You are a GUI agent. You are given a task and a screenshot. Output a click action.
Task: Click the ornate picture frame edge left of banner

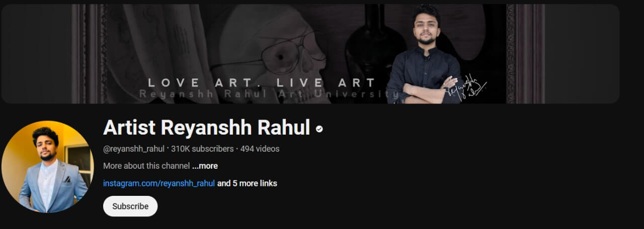click(89, 54)
